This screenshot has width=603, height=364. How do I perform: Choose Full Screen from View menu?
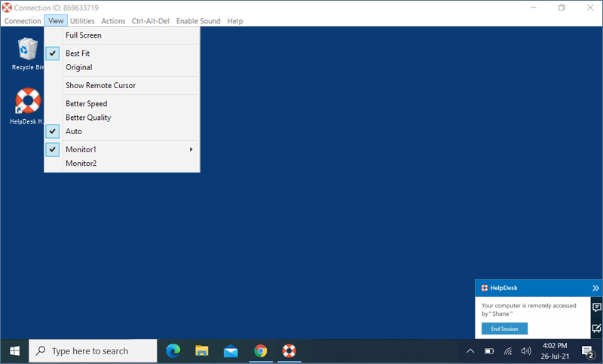83,35
